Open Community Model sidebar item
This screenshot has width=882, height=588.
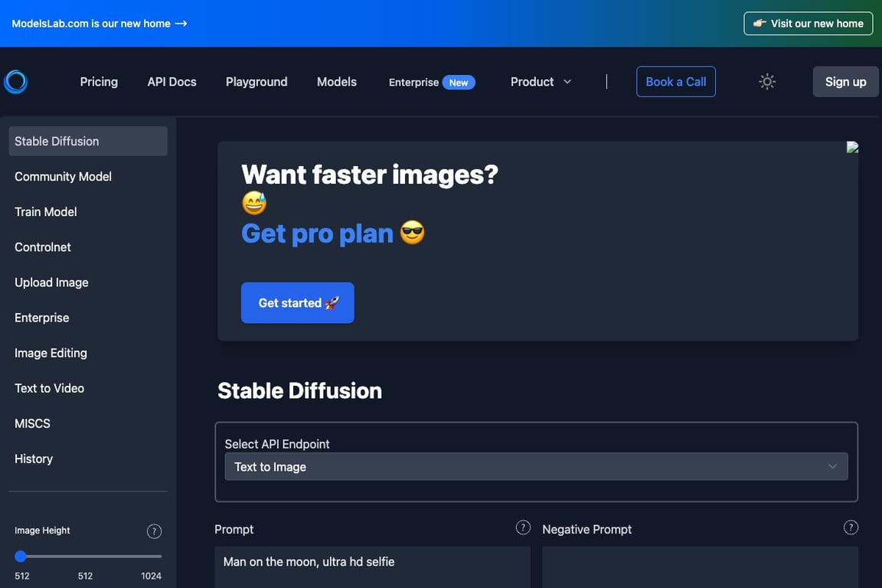tap(88, 177)
